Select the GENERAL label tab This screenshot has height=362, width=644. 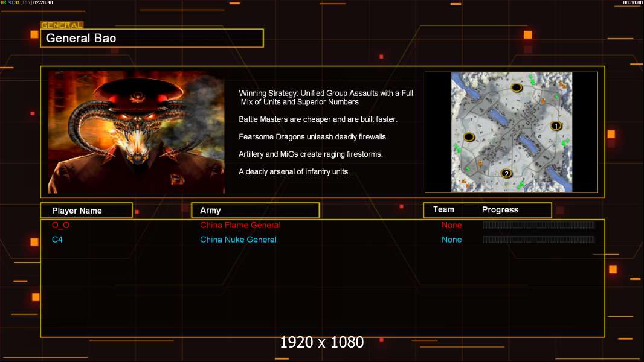pyautogui.click(x=62, y=25)
